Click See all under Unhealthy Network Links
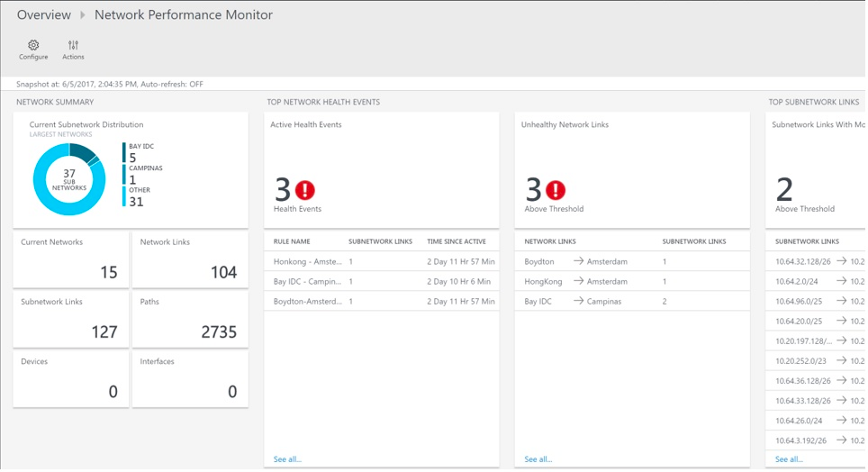The width and height of the screenshot is (868, 472). 538,459
